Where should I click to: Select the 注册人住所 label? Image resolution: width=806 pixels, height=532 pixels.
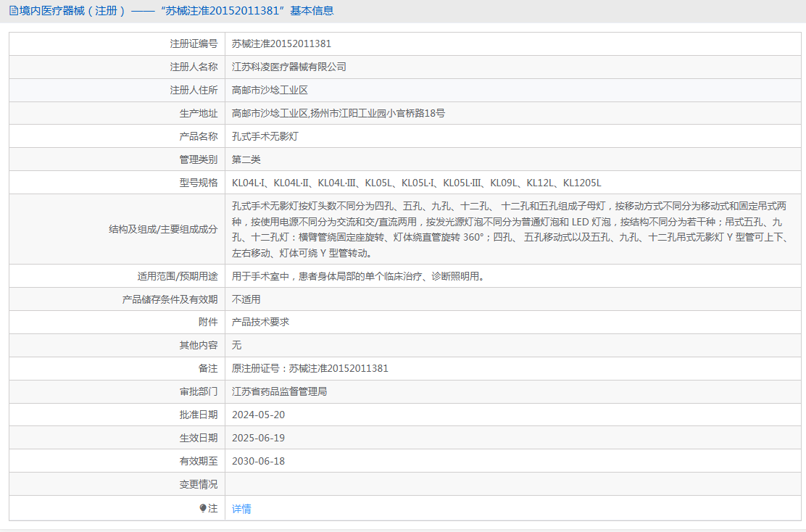click(194, 90)
